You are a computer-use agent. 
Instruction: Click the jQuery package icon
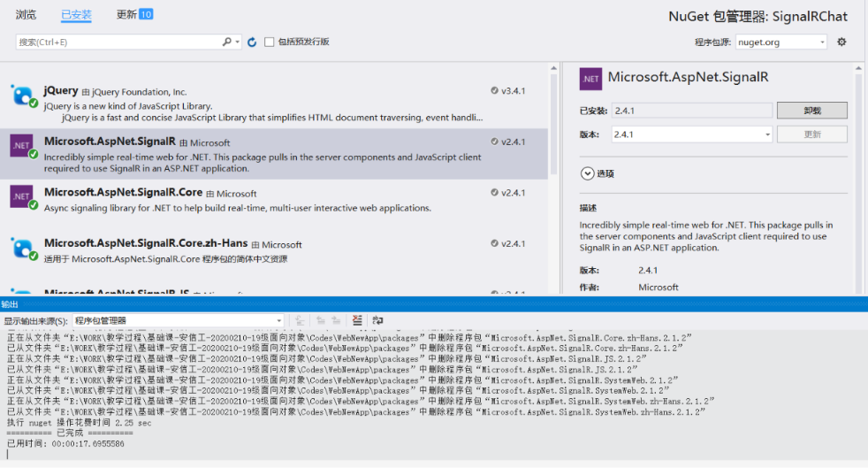[x=23, y=96]
